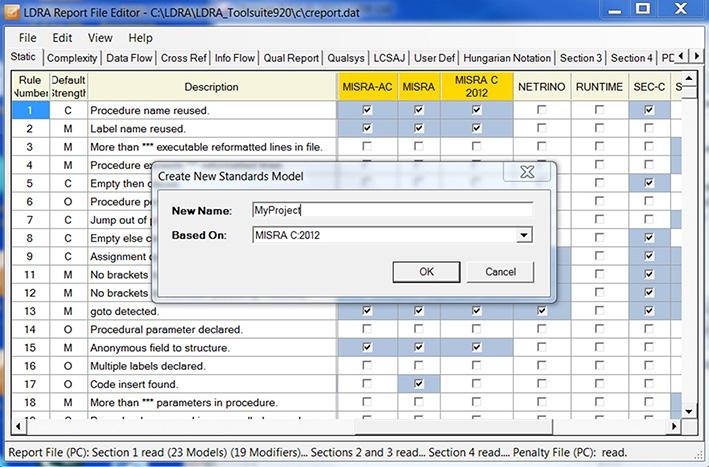Viewport: 709px width, 467px height.
Task: Select 'Procedural parameter declared.' description
Action: pos(166,330)
